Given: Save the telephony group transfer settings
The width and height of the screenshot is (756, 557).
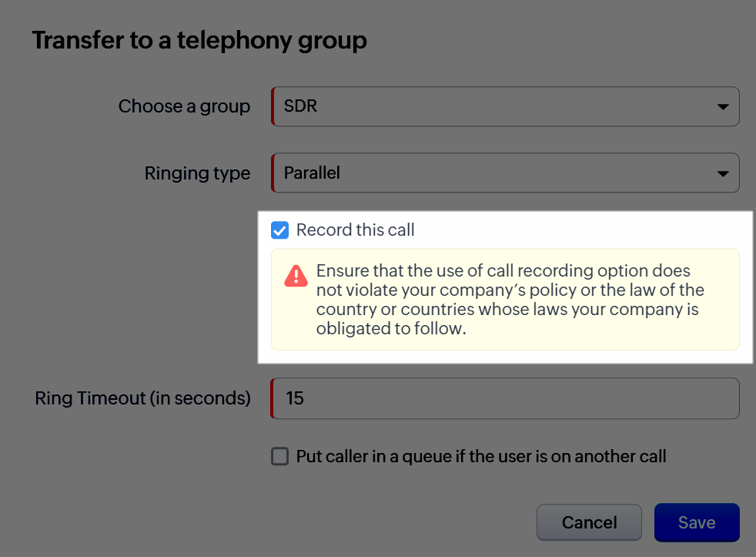Looking at the screenshot, I should [696, 522].
